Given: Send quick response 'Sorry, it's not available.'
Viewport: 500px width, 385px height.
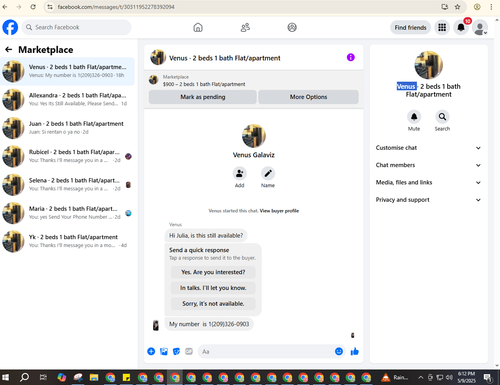Looking at the screenshot, I should point(213,304).
